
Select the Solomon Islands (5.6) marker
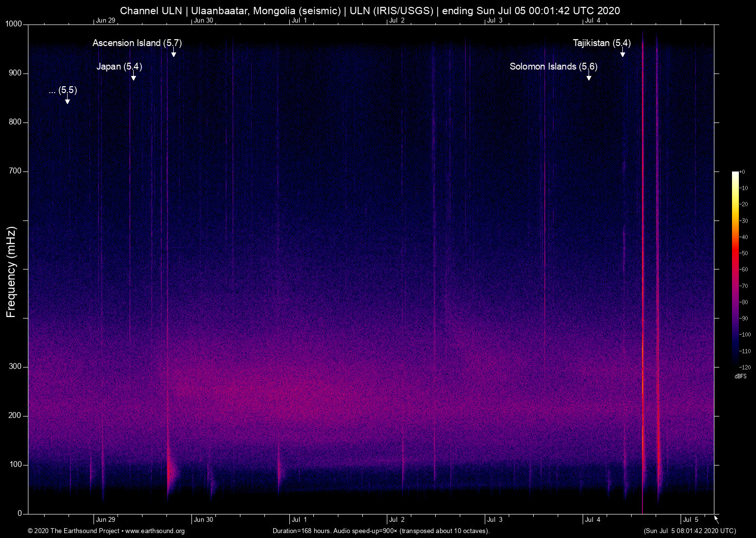553,67
